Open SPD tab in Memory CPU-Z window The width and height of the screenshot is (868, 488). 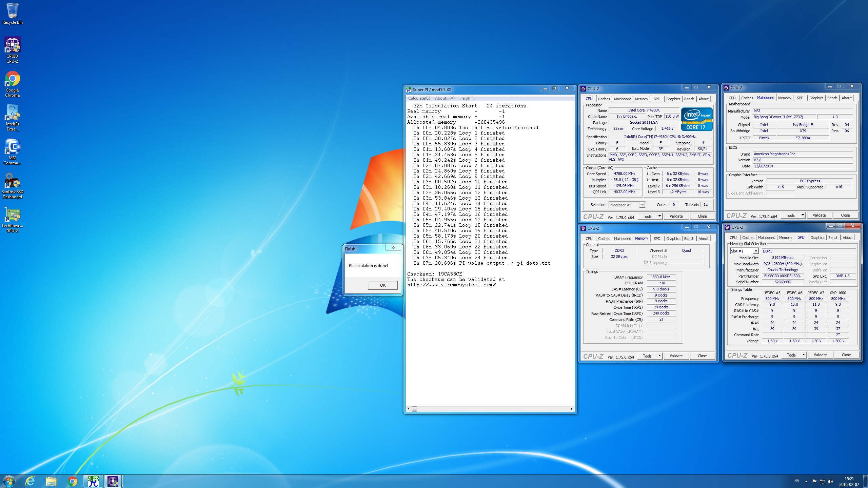tap(657, 239)
